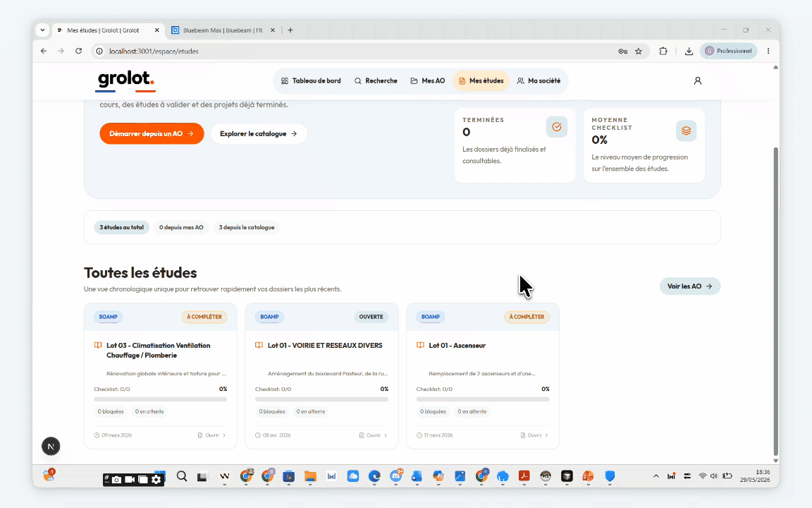Open the browser three-dot menu
This screenshot has height=508, width=812.
pyautogui.click(x=768, y=51)
